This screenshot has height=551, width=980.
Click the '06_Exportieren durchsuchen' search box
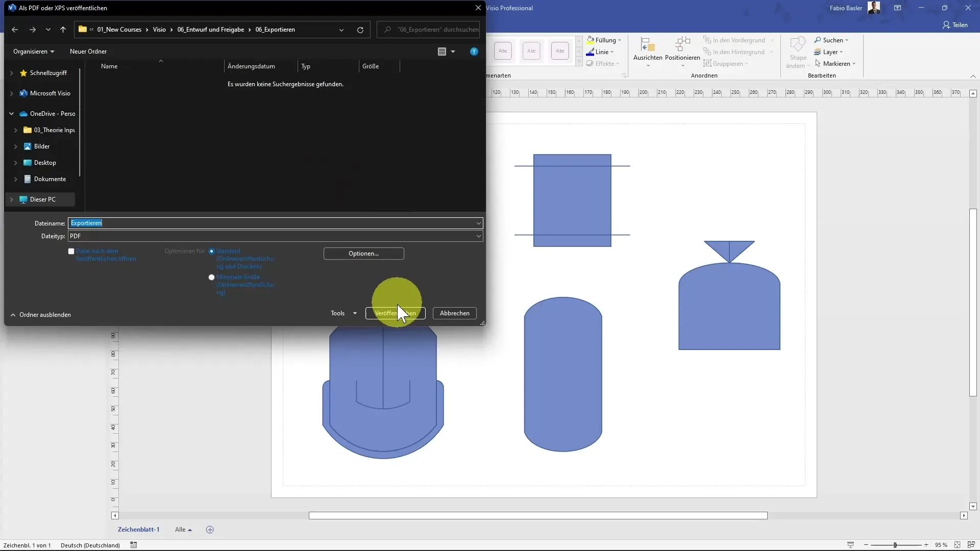(428, 30)
